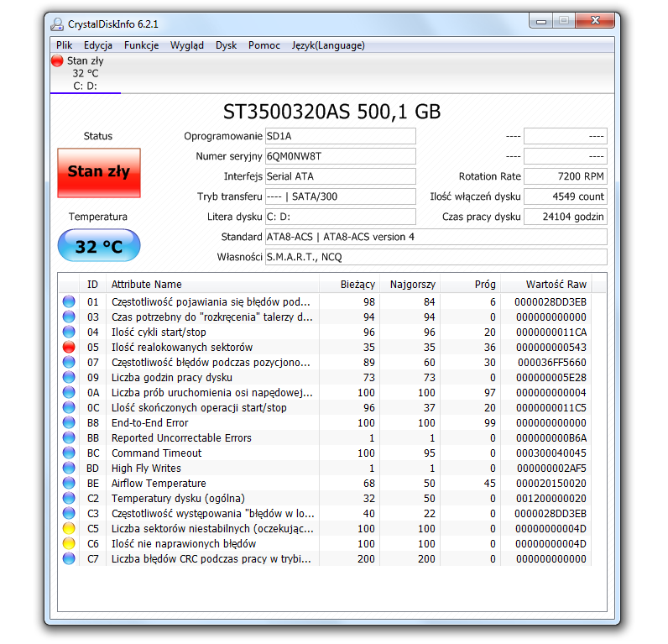Select the 'Ilość realokowanych sektorów' row
The height and width of the screenshot is (644, 668).
coord(326,348)
